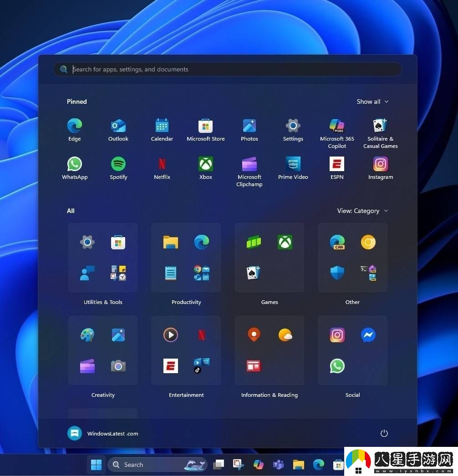The height and width of the screenshot is (476, 458).
Task: Click the search apps input field
Action: (x=227, y=69)
